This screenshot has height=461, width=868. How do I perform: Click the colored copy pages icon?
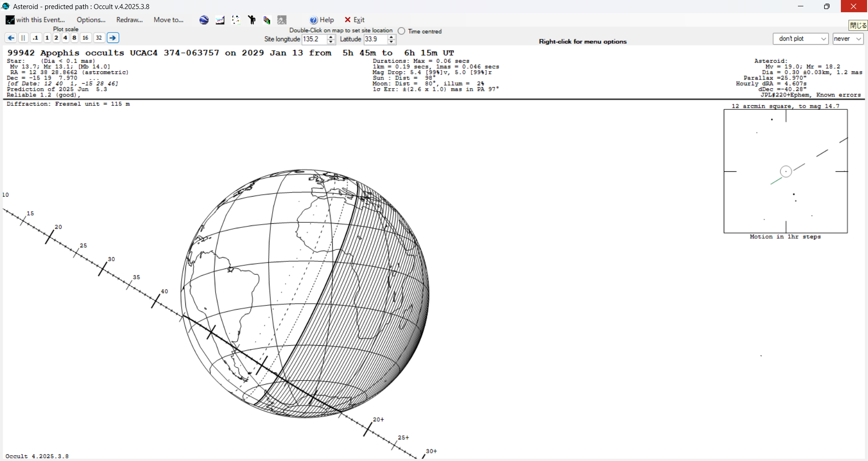coord(267,20)
